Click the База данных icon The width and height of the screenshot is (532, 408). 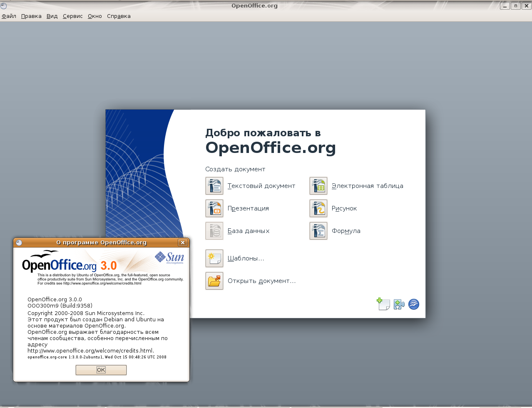214,231
